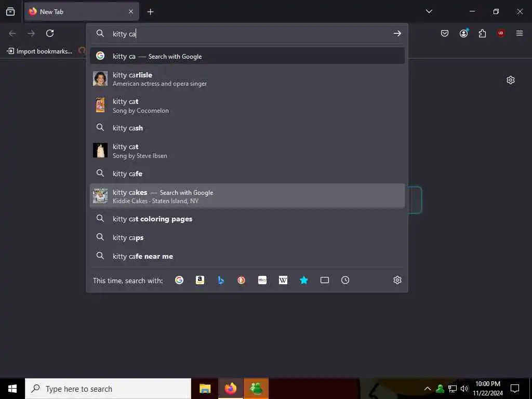Click the kitty cakes image thumbnail
This screenshot has width=532, height=399.
point(100,196)
